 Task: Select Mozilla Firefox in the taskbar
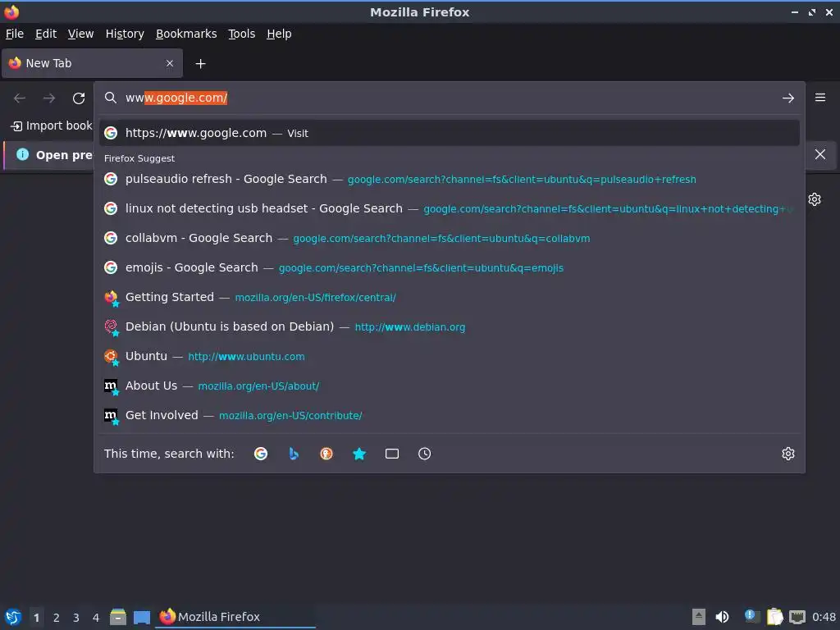coord(235,617)
